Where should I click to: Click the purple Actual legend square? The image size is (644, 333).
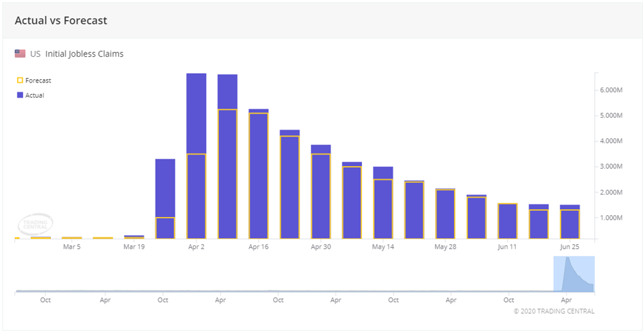(20, 95)
